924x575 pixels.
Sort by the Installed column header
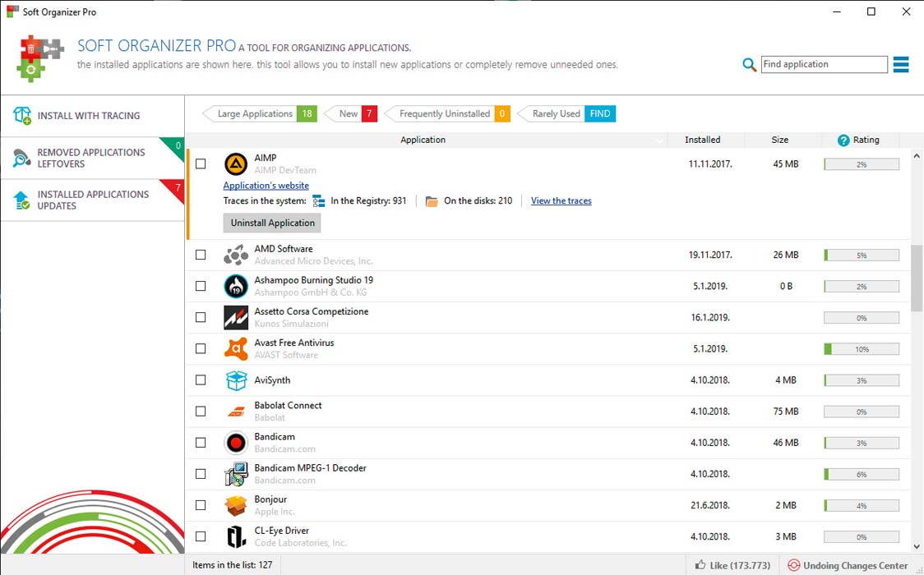[702, 140]
